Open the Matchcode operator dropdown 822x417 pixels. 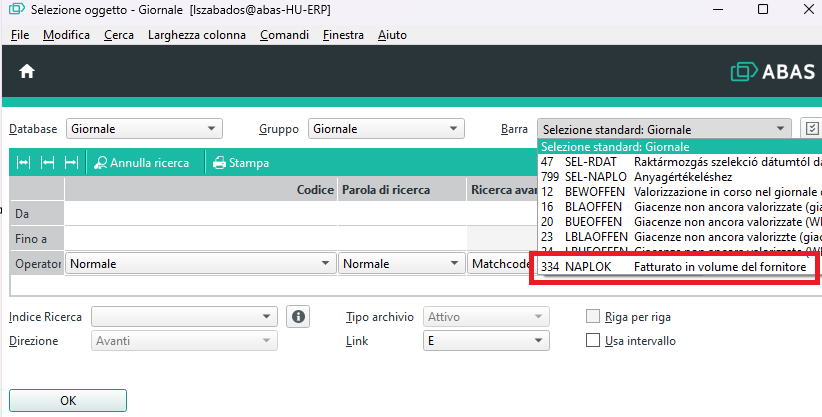(x=502, y=263)
